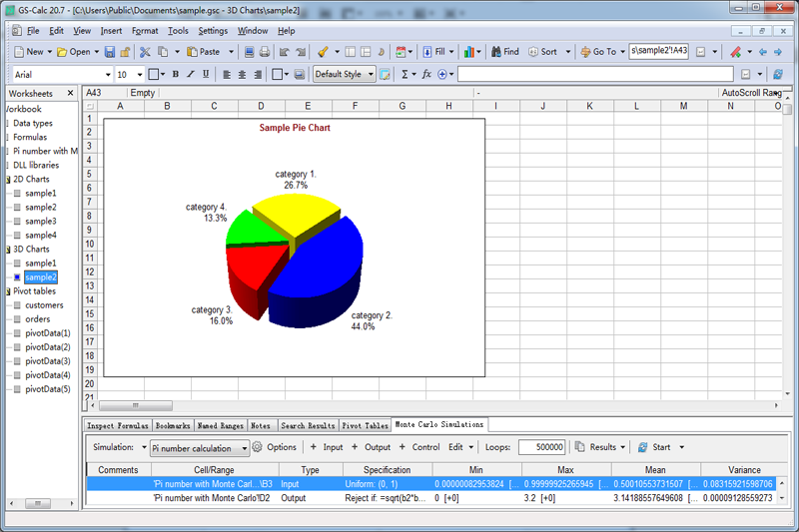Screen dimensions: 799x532
Task: Open the font size 10 dropdown
Action: pyautogui.click(x=139, y=75)
